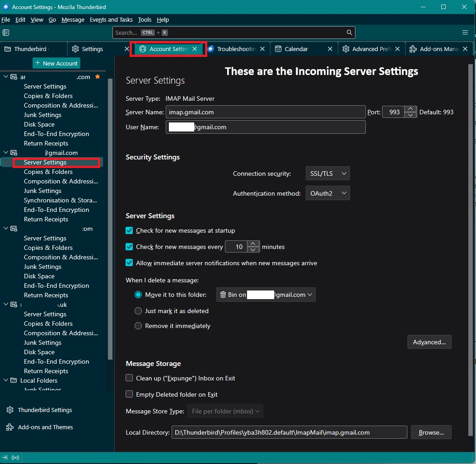Close the Troubleshooting tab

tap(262, 49)
